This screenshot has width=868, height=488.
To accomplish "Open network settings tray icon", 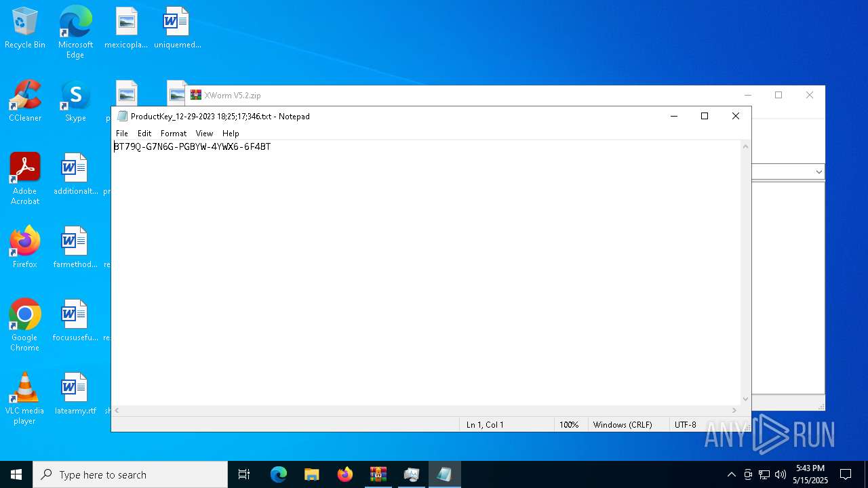I will [x=764, y=474].
